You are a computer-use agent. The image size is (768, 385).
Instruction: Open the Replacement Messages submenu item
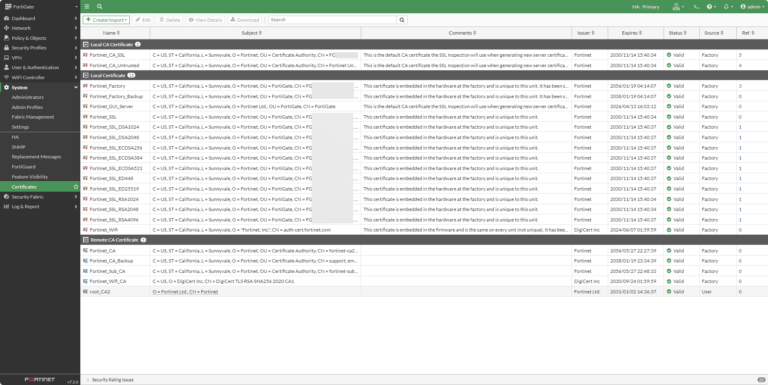pyautogui.click(x=36, y=157)
